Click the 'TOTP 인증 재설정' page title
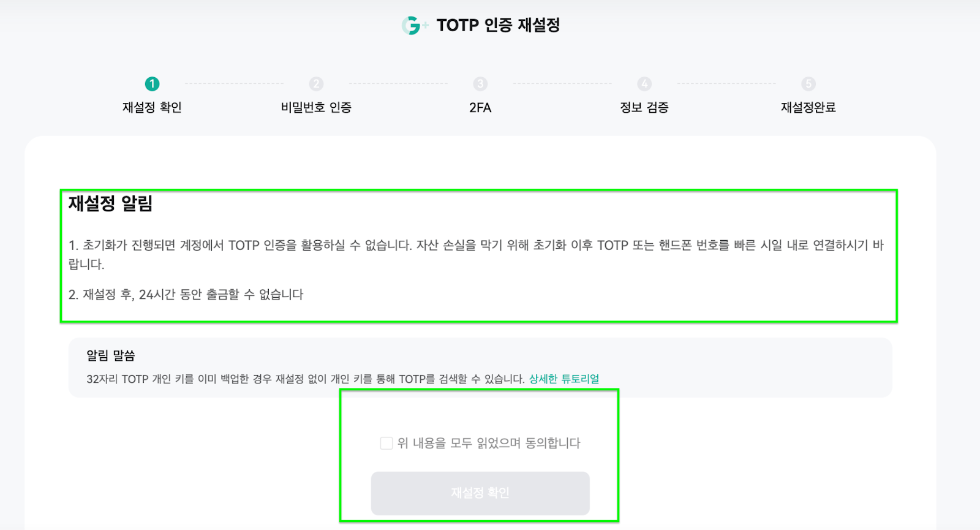This screenshot has height=530, width=980. (x=498, y=25)
